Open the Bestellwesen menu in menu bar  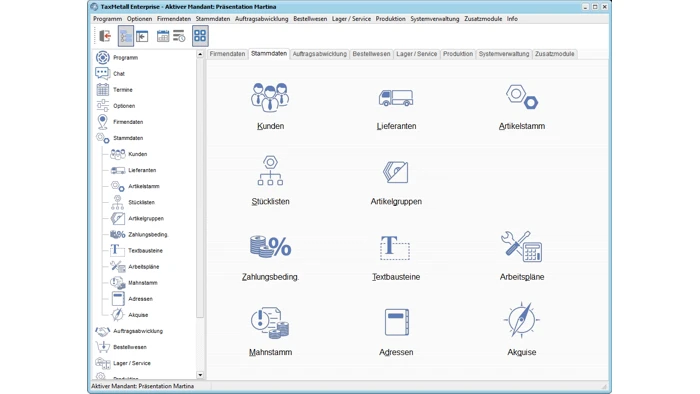pyautogui.click(x=310, y=19)
